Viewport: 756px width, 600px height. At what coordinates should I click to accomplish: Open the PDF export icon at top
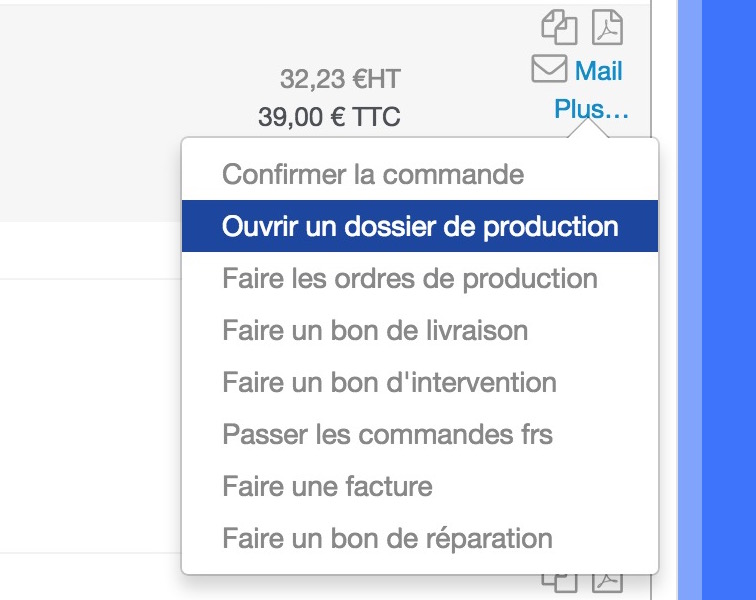pos(608,27)
